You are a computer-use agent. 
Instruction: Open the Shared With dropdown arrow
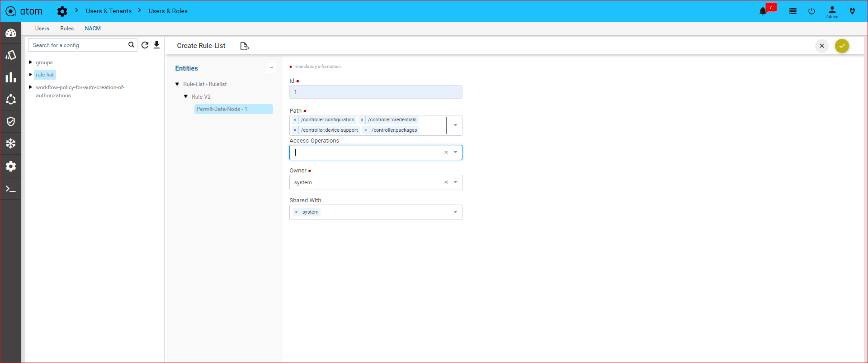click(x=455, y=212)
